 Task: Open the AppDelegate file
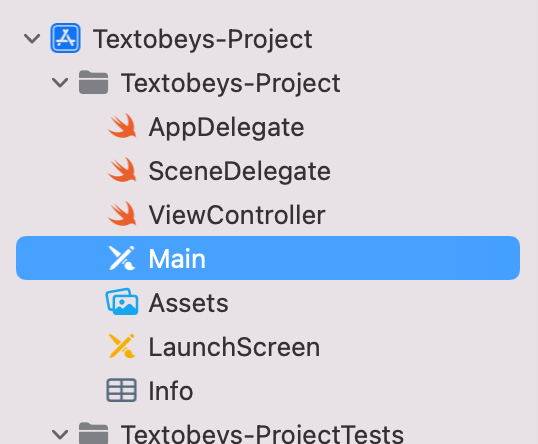pyautogui.click(x=226, y=127)
